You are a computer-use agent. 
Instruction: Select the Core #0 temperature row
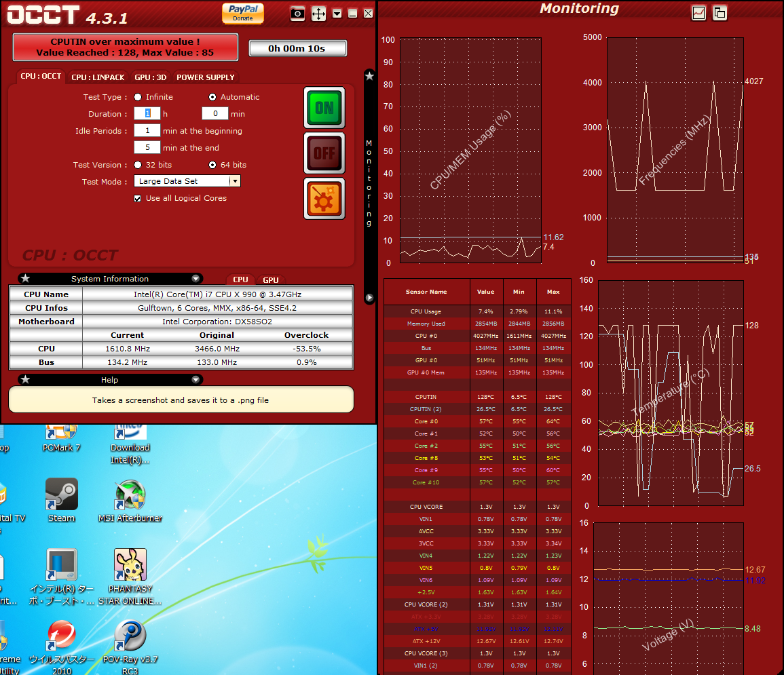coord(477,421)
